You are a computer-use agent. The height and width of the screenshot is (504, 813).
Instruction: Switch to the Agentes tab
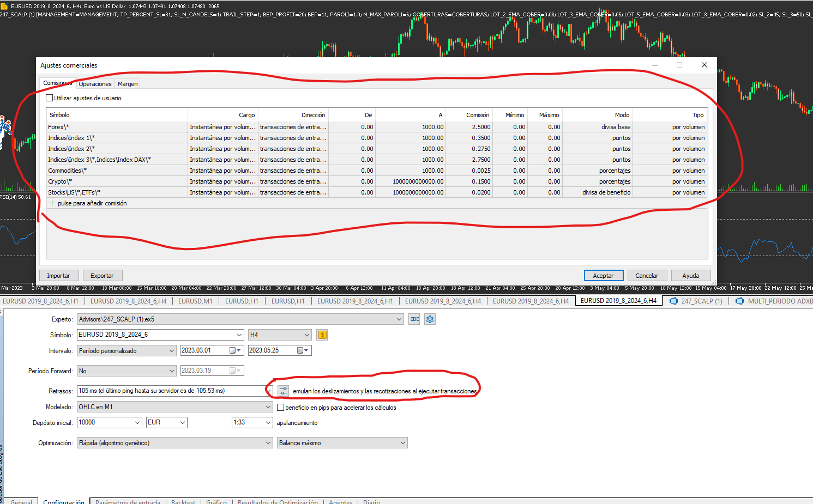[x=340, y=501]
